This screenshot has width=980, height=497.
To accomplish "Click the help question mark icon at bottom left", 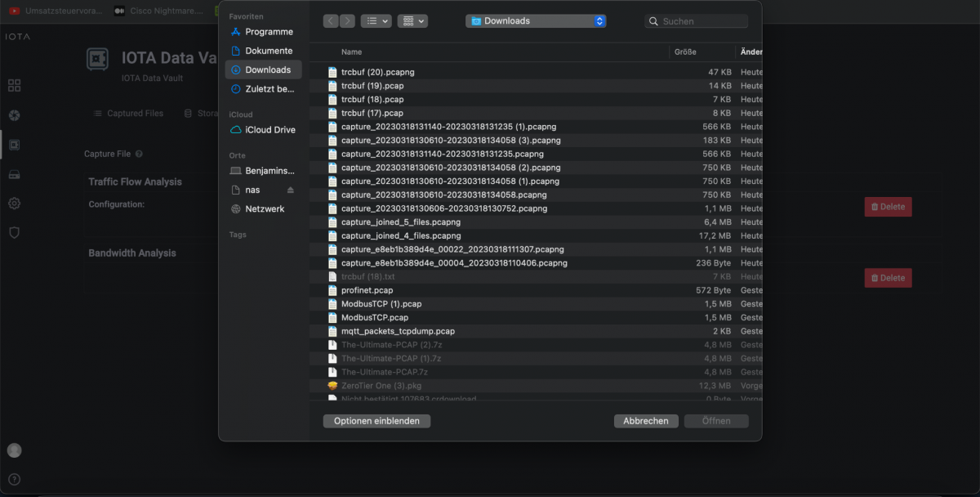I will [14, 480].
